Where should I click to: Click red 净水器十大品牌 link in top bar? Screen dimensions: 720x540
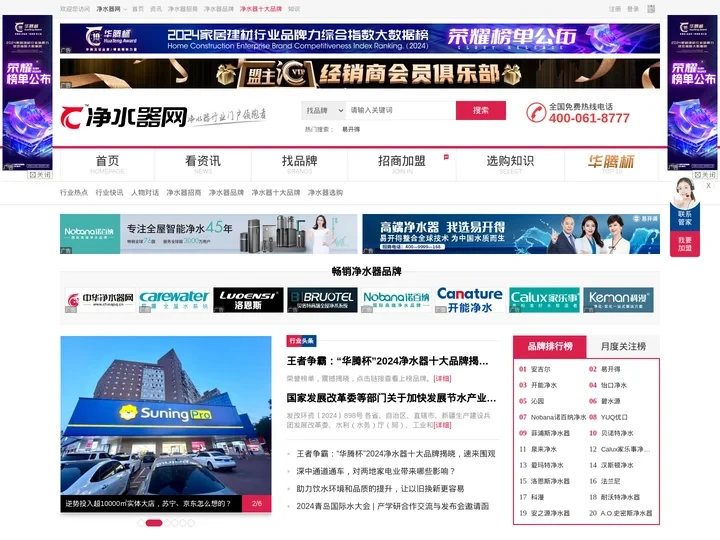tap(261, 9)
